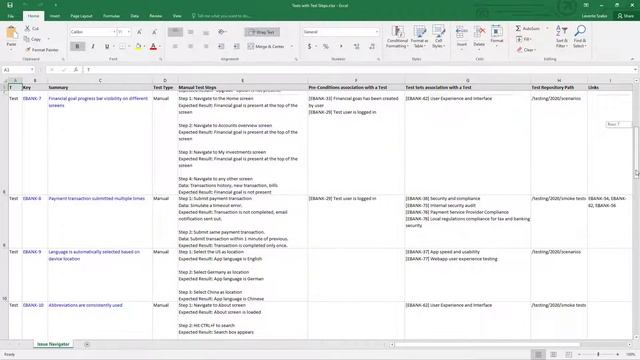Insert function using fx icon
This screenshot has width=640, height=360.
(76, 70)
